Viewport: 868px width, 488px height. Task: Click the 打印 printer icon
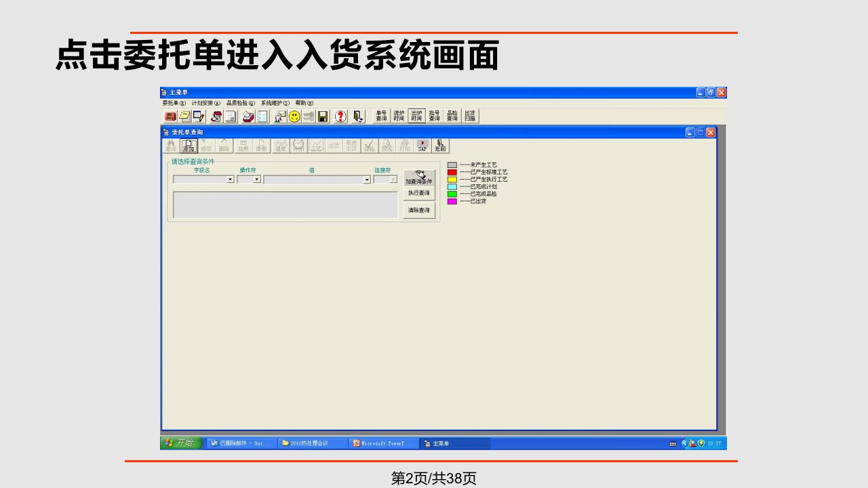click(404, 146)
